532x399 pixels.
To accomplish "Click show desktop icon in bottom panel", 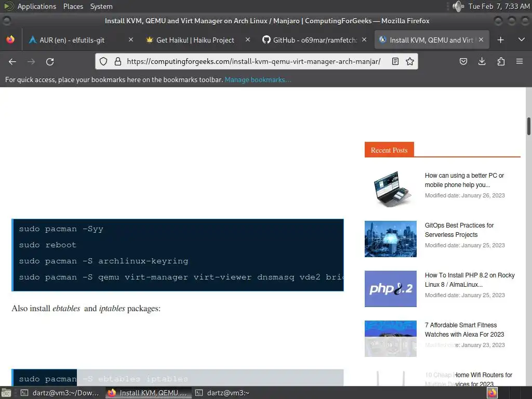I will pyautogui.click(x=6, y=393).
